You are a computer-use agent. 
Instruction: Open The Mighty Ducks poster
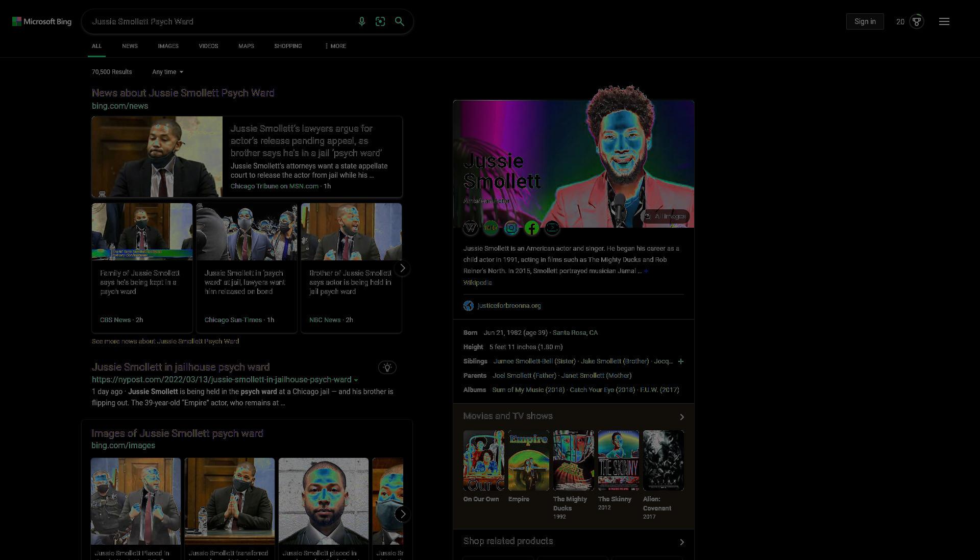(573, 460)
